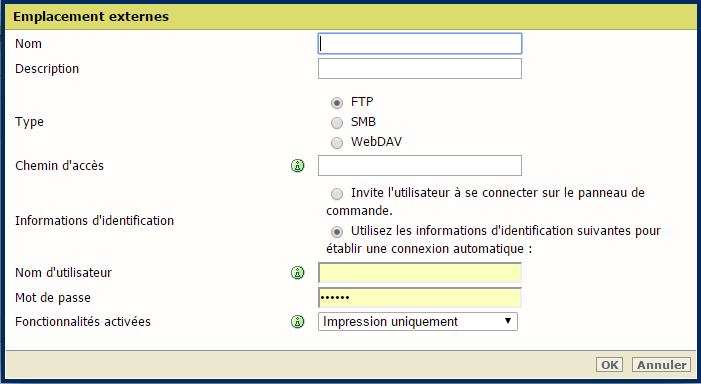The height and width of the screenshot is (384, 701).
Task: Click the Fonctionnalités activées label text
Action: point(83,321)
